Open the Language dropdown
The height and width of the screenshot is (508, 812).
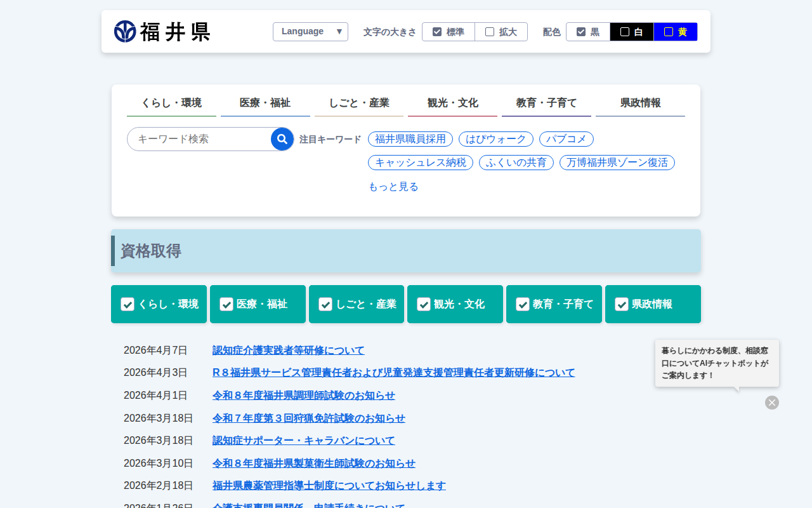tap(310, 32)
